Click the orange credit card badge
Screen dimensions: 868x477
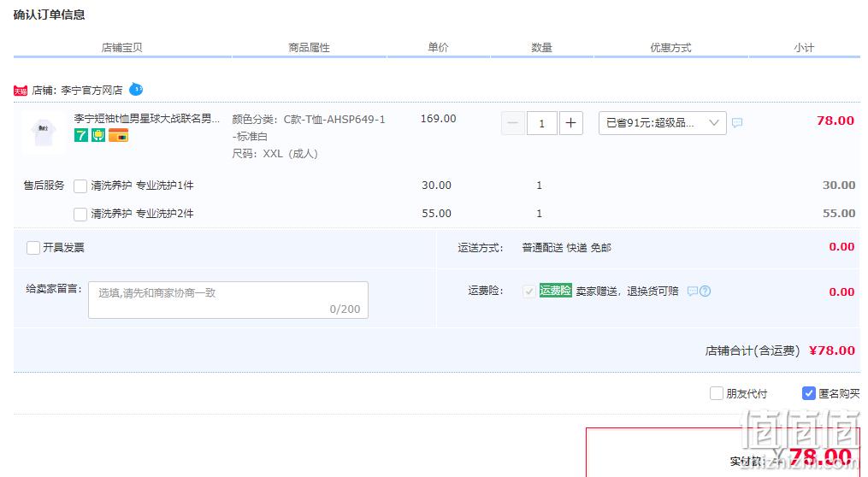(118, 135)
